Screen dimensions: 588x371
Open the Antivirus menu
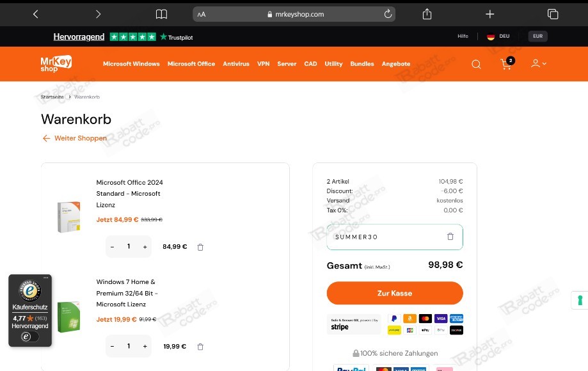pos(236,64)
